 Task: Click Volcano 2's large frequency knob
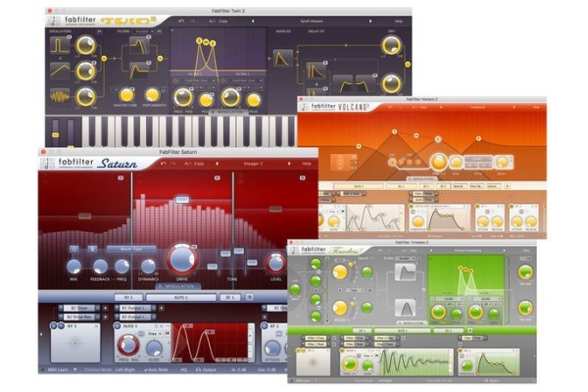point(438,163)
